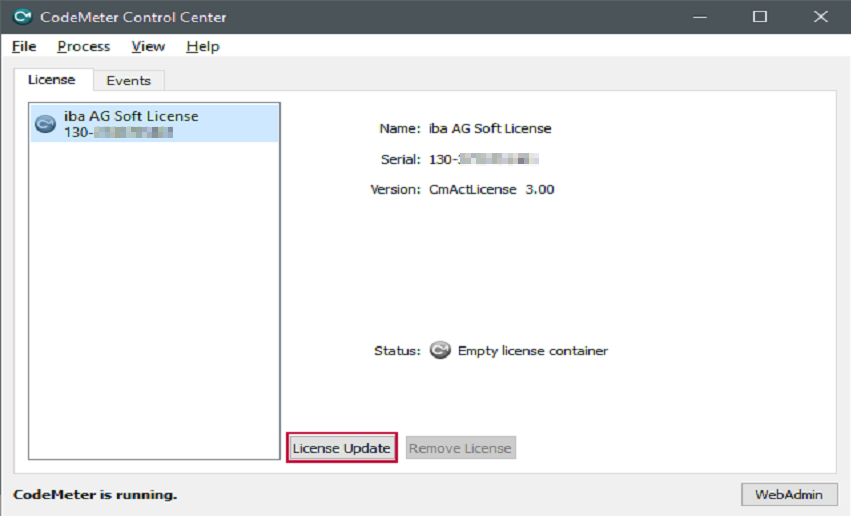The height and width of the screenshot is (516, 851).
Task: Click the CodeMeter logo in title bar
Action: click(x=22, y=17)
